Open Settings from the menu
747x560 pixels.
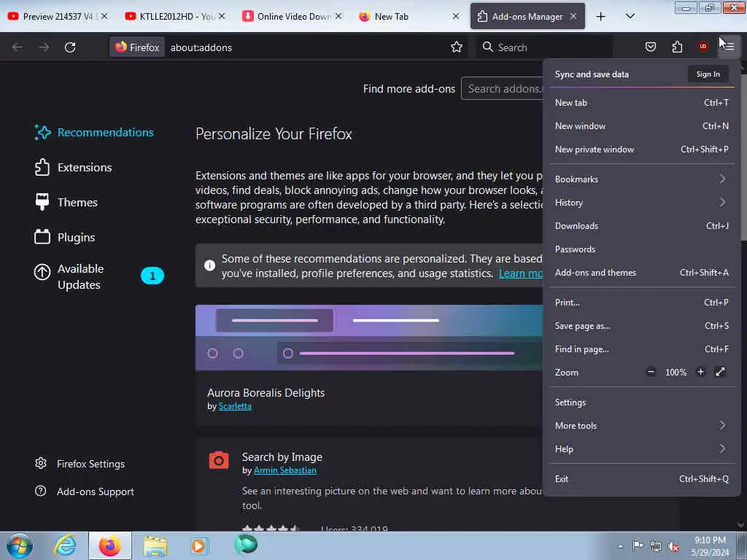coord(641,402)
